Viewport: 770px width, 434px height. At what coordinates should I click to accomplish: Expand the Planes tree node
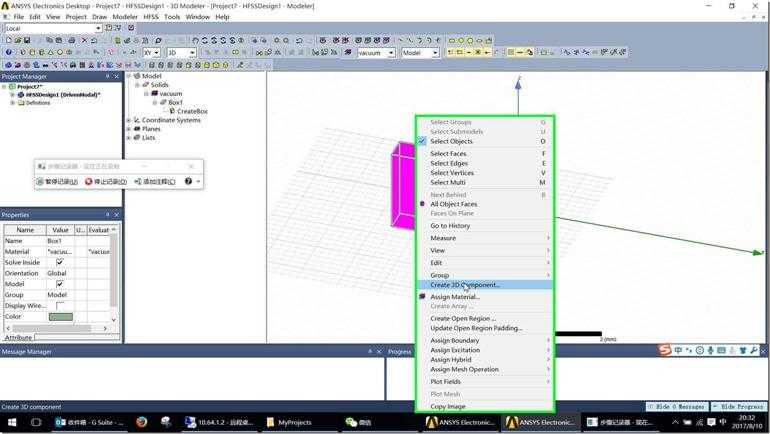129,129
